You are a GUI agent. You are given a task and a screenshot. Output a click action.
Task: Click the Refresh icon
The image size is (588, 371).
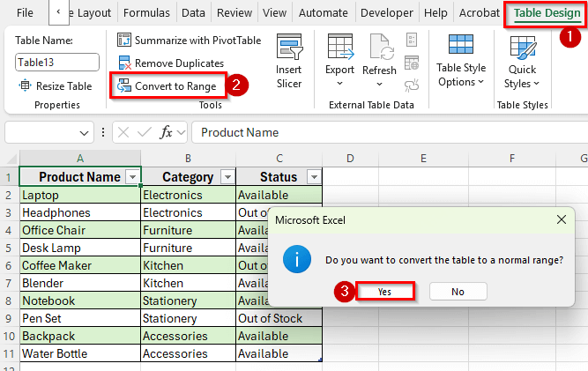382,47
